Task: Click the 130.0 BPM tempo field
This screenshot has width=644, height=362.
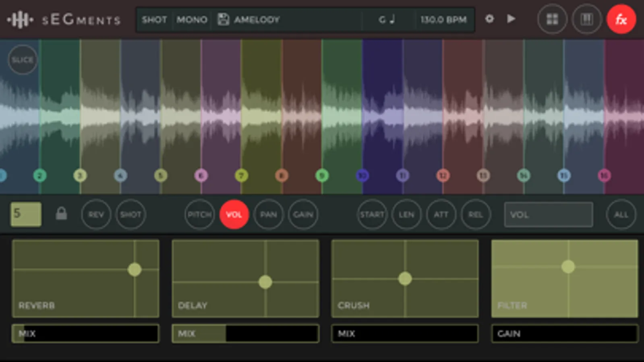Action: tap(443, 19)
